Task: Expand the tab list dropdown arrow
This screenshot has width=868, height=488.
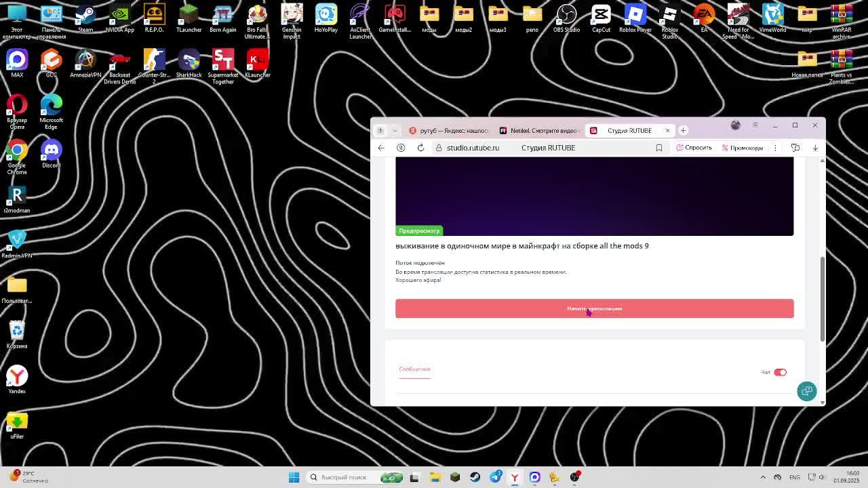Action: pyautogui.click(x=395, y=131)
